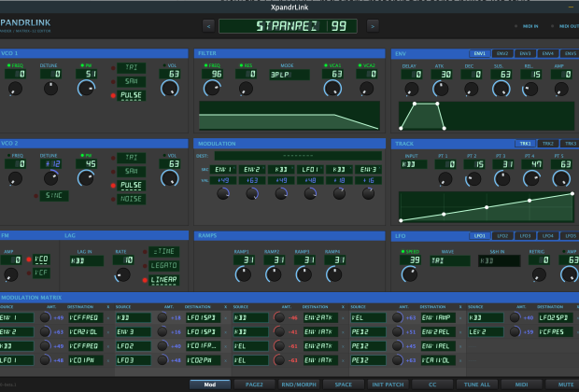Click INIT PATCH button
The width and height of the screenshot is (579, 392).
click(x=388, y=385)
